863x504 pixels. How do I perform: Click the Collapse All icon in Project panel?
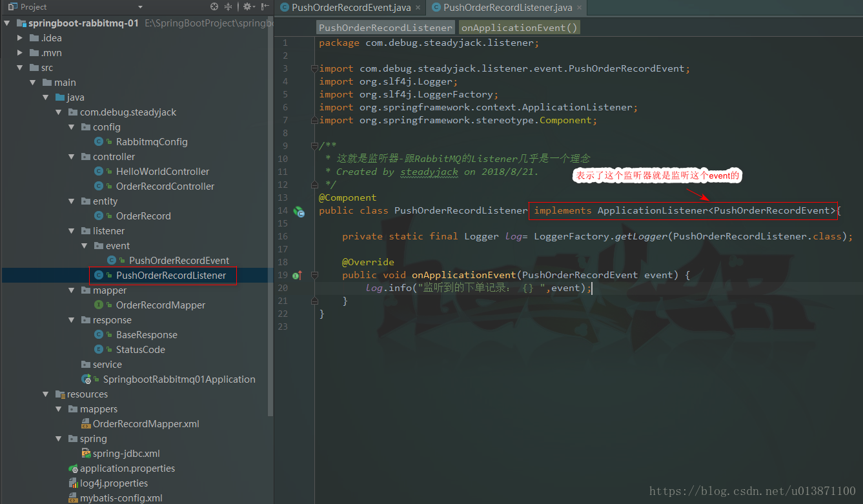228,7
